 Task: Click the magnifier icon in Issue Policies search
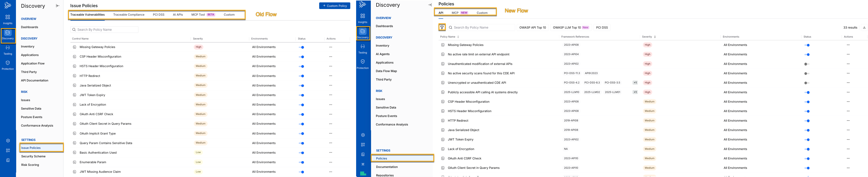click(x=74, y=30)
